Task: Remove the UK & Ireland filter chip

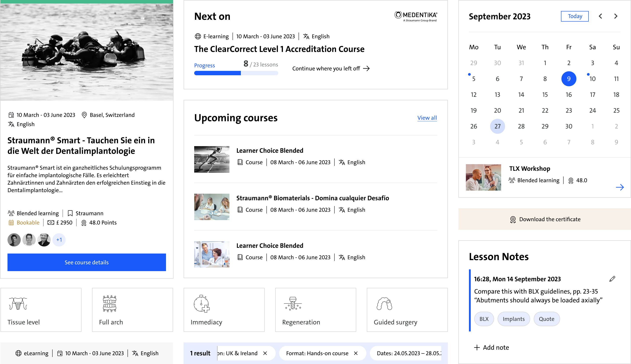Action: tap(265, 353)
